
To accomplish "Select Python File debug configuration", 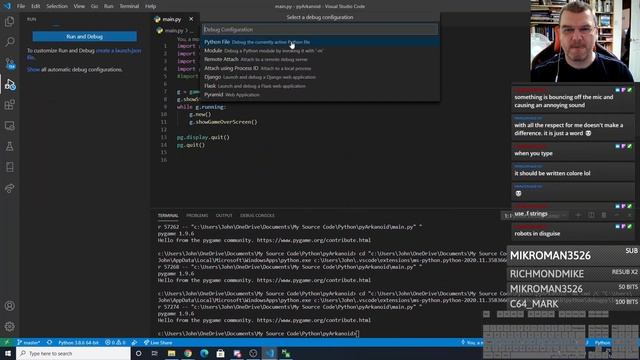I will tap(320, 42).
